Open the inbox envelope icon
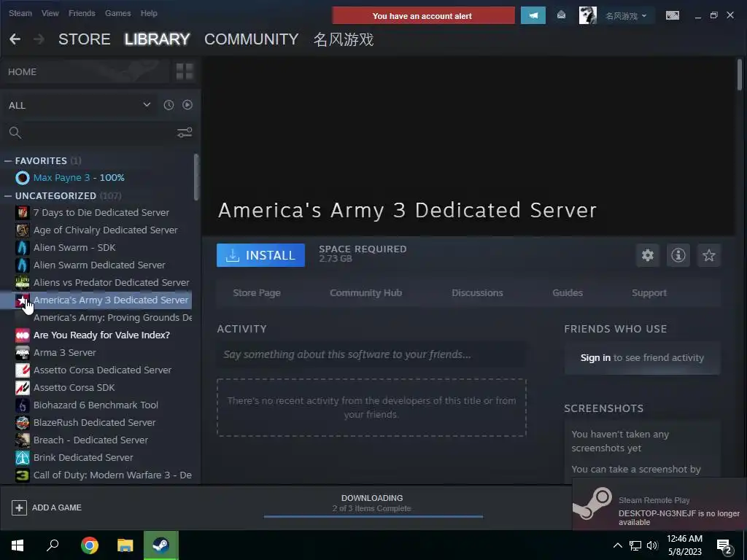 point(561,15)
